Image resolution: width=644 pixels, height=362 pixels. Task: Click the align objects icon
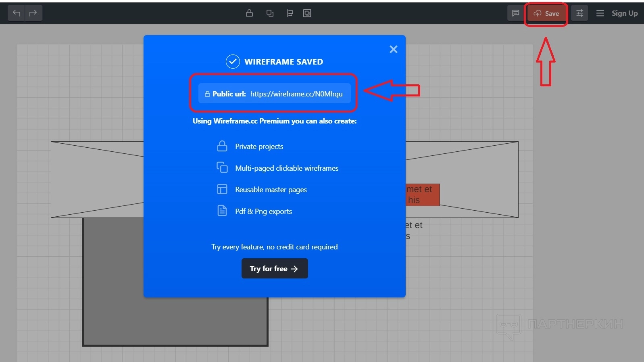point(290,13)
